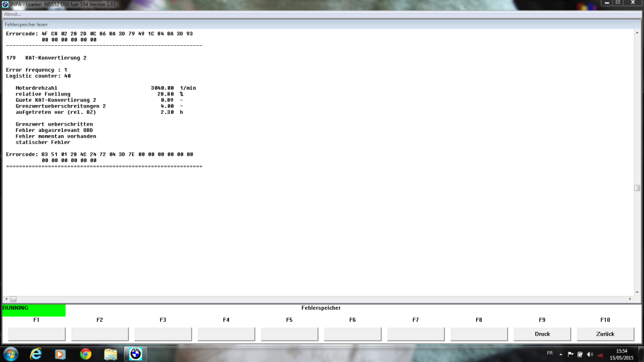Click the empty F6 function button

353,334
